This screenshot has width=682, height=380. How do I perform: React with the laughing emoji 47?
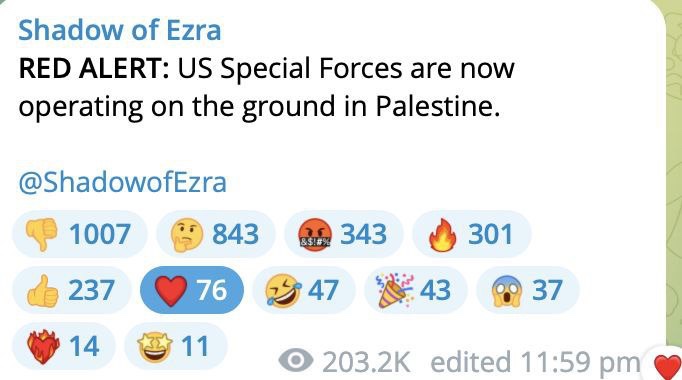pyautogui.click(x=304, y=290)
